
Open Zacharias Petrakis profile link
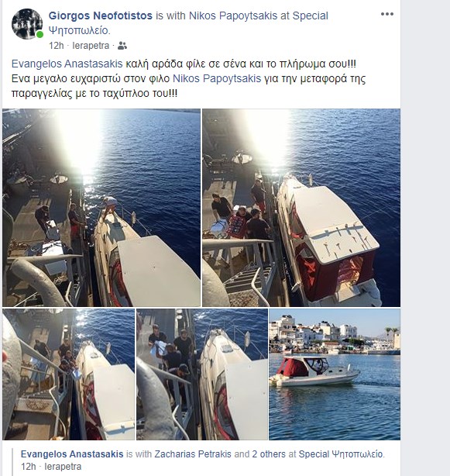[193, 454]
